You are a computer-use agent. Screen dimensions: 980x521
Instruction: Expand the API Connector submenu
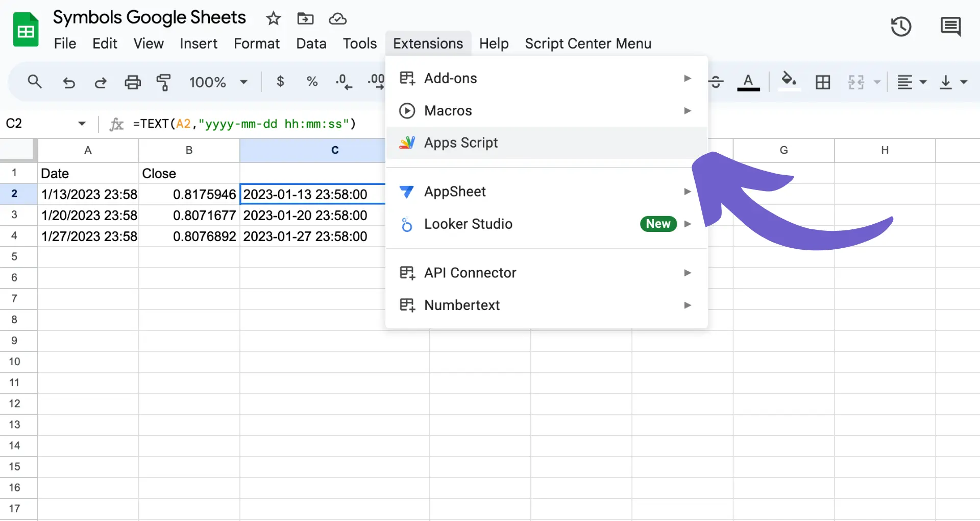point(547,273)
